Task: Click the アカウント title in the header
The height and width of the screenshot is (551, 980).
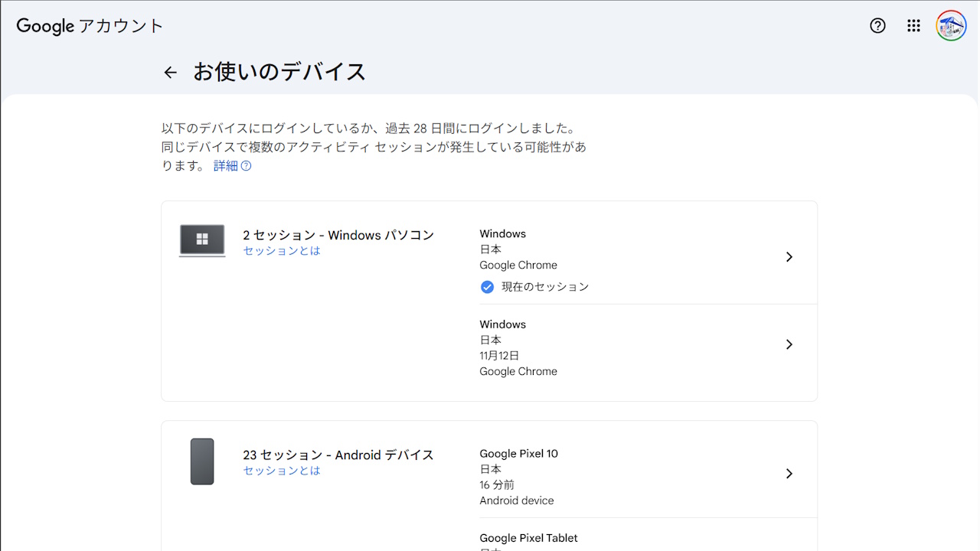Action: pyautogui.click(x=120, y=25)
